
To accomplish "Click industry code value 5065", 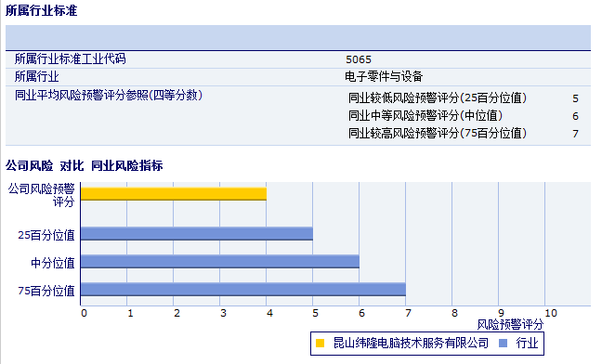I will tap(359, 59).
